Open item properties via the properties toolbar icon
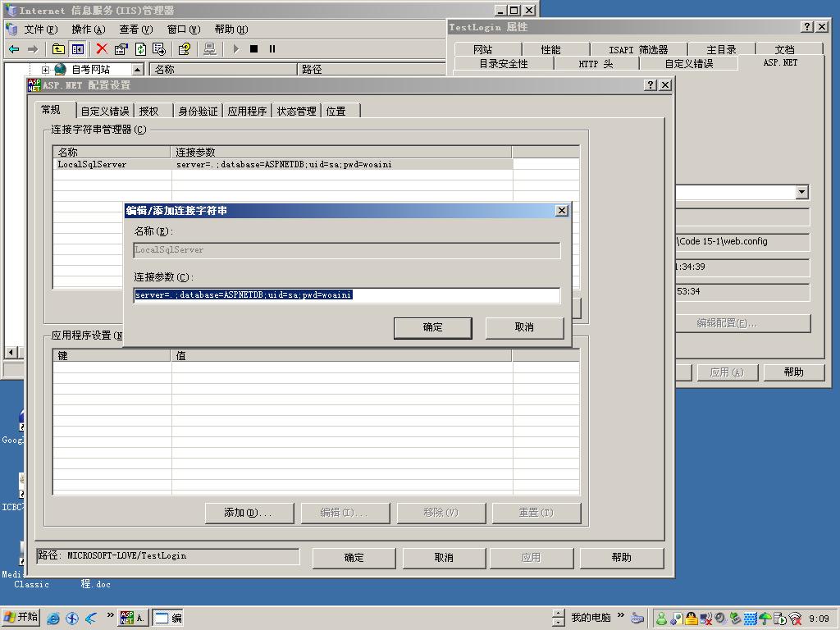 coord(121,48)
